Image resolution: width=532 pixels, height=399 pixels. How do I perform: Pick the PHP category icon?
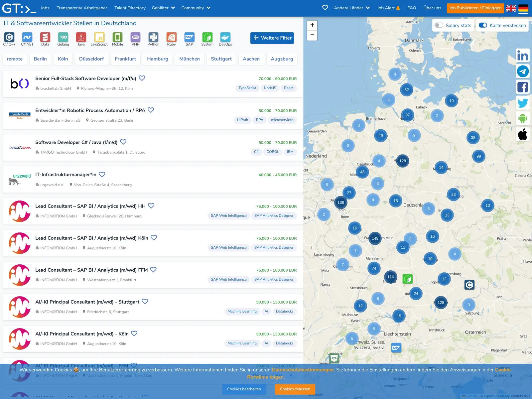(x=135, y=37)
